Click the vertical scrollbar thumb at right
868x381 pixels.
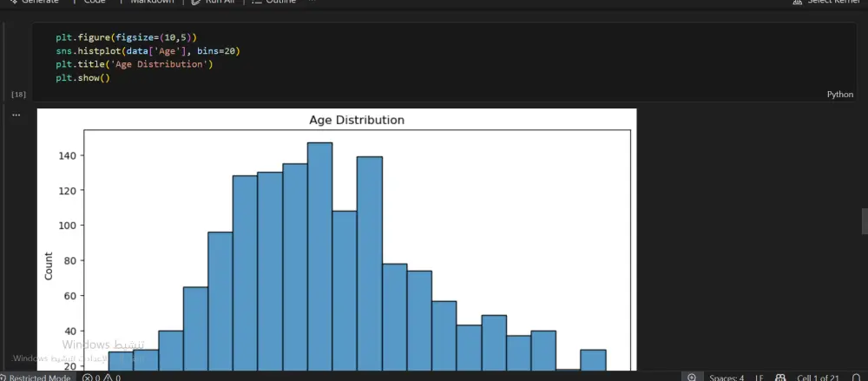point(865,221)
